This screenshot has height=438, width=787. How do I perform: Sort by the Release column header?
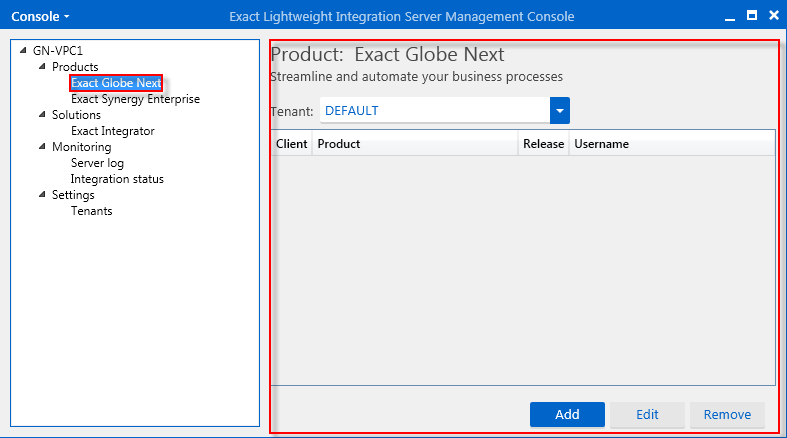coord(543,144)
